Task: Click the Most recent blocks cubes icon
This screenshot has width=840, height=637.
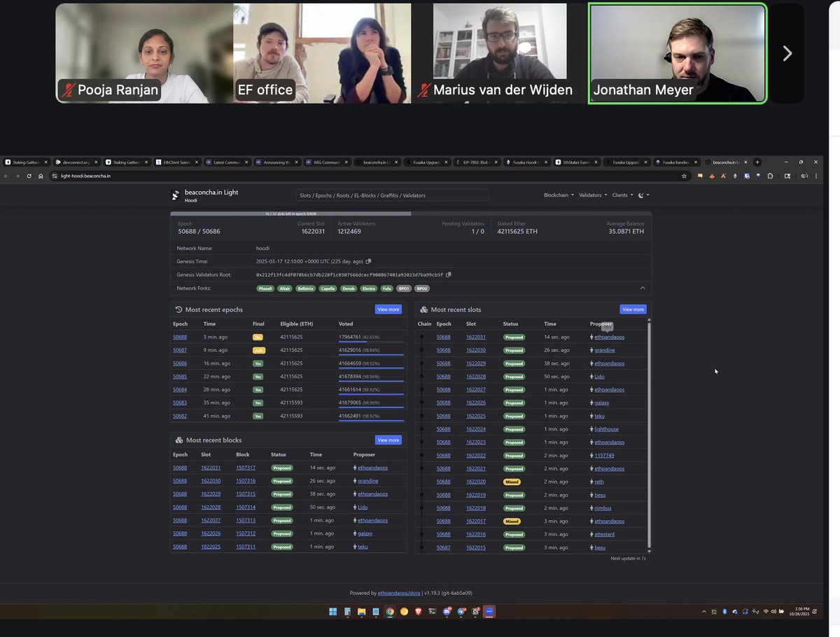Action: (179, 440)
